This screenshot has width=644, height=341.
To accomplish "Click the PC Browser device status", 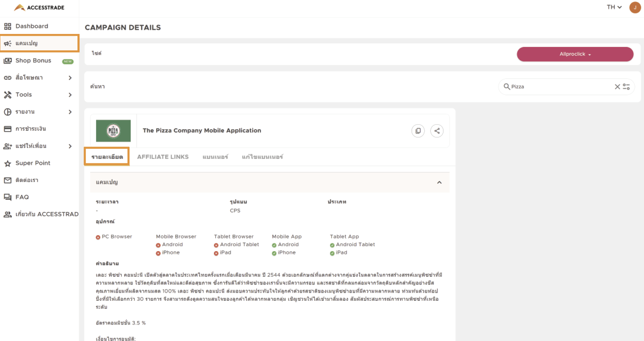I will click(114, 237).
